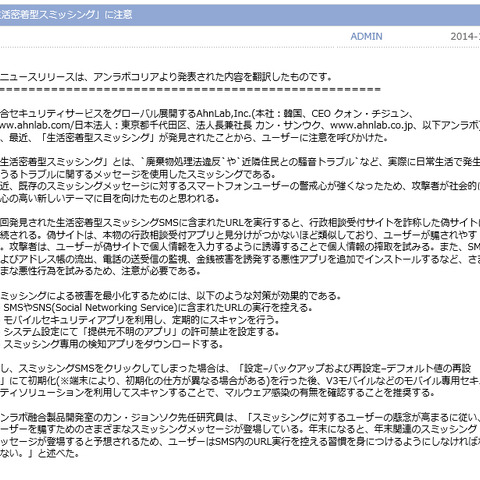
Task: Click the line ending '目を向けたものと思われる。'
Action: point(110,198)
